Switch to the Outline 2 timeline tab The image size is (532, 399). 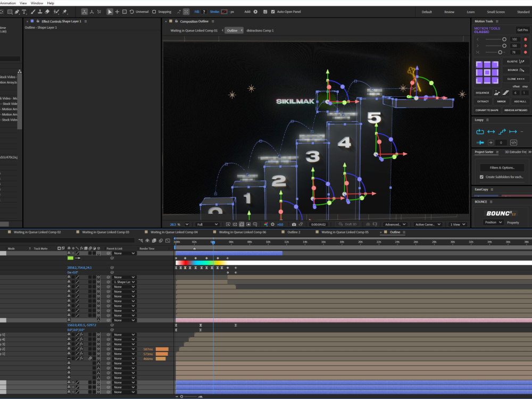[x=294, y=232]
